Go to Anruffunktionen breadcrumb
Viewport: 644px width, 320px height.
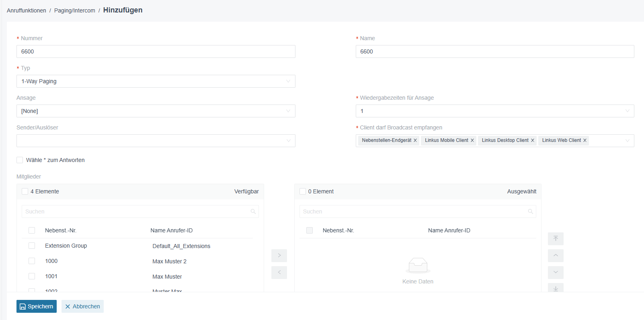point(27,10)
